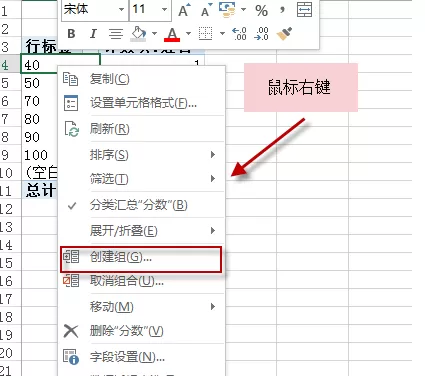
Task: Increase decimal places
Action: pos(239,34)
